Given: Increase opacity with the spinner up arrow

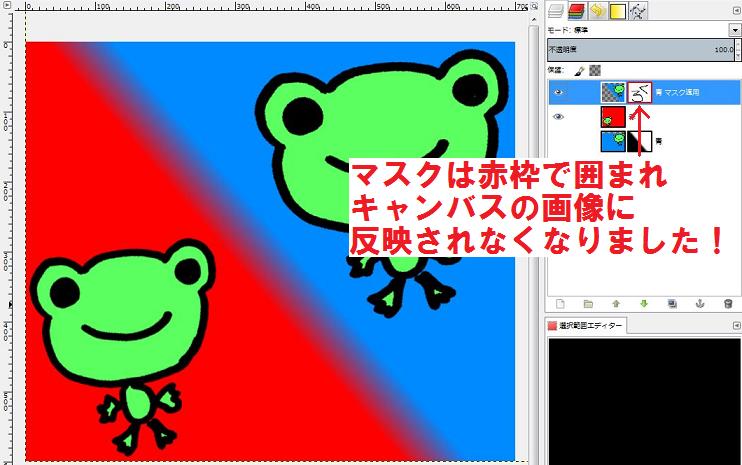Looking at the screenshot, I should tap(738, 44).
